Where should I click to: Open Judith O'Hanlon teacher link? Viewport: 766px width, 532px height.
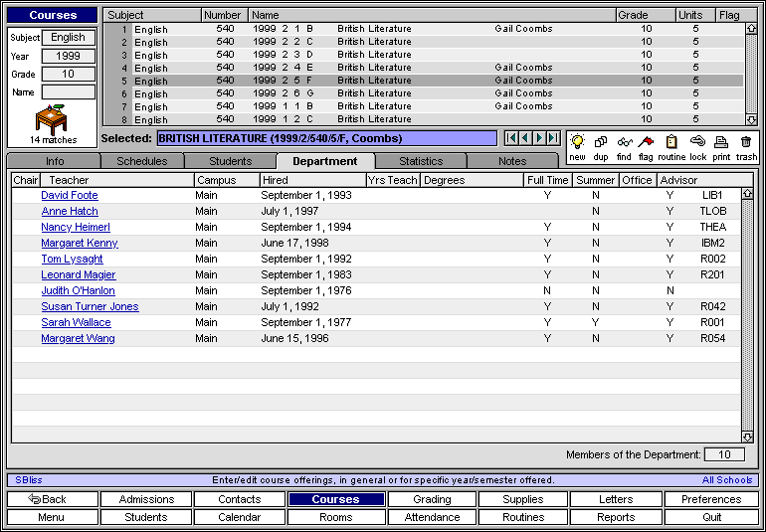pyautogui.click(x=79, y=290)
